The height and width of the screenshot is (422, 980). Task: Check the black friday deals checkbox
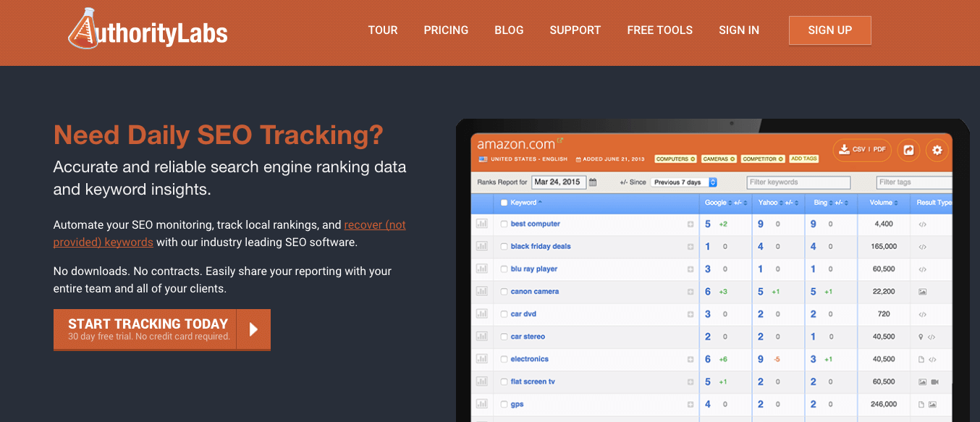504,247
